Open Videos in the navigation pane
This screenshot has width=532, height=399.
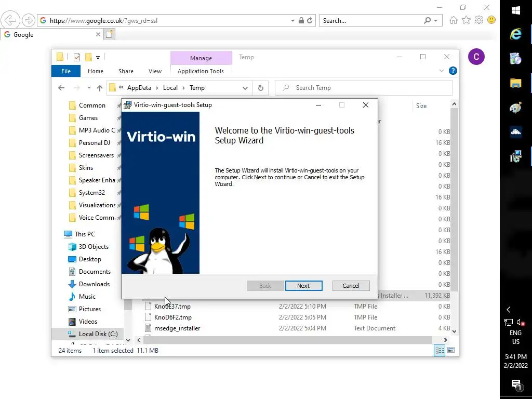88,322
